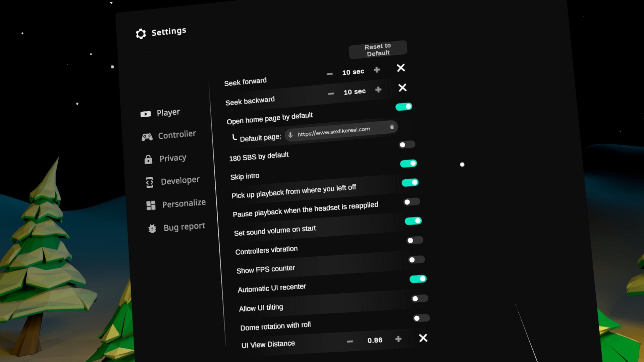The height and width of the screenshot is (362, 644).
Task: Click the Bug report bug icon
Action: [x=152, y=229]
